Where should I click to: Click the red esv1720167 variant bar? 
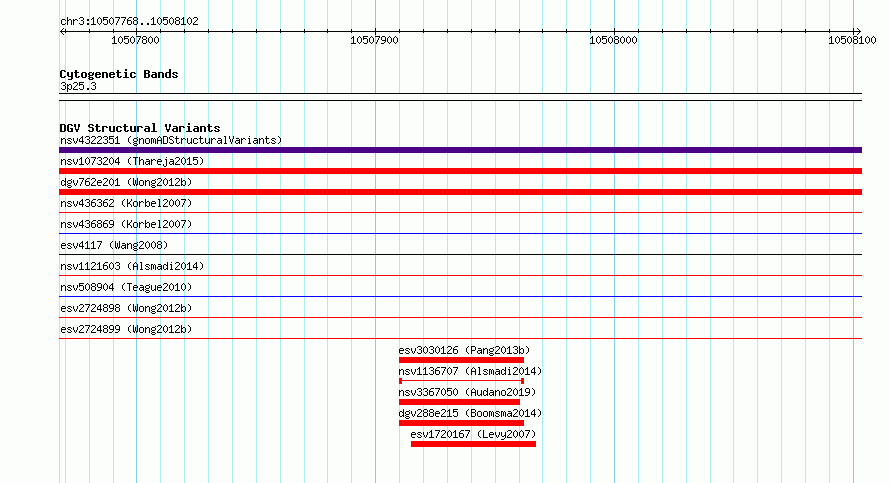[x=473, y=444]
